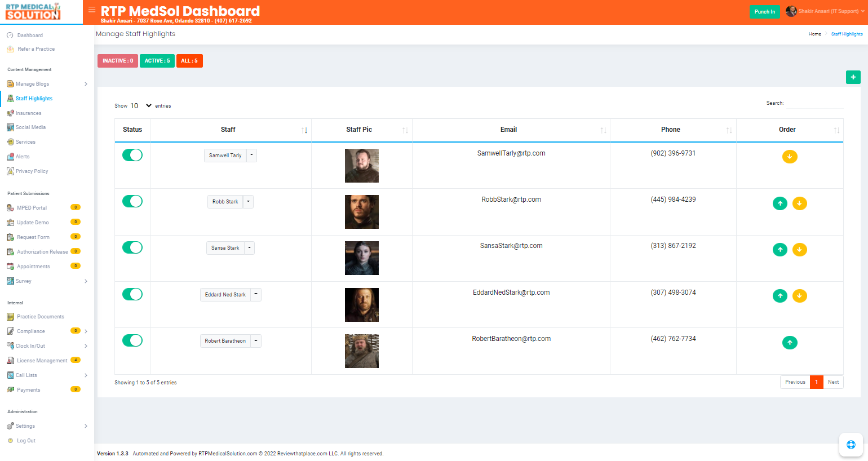Click the Log Out sidebar icon
The width and height of the screenshot is (868, 461).
(10, 441)
